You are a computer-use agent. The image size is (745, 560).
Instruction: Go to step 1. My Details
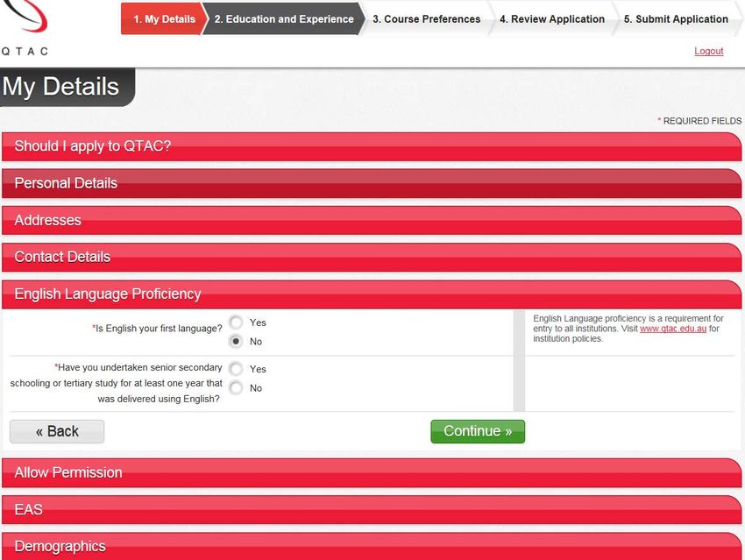[163, 19]
